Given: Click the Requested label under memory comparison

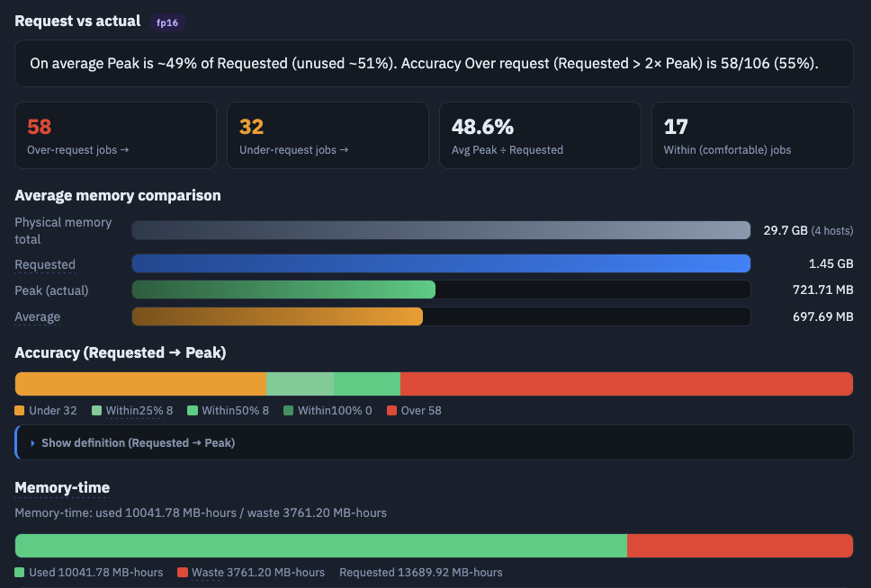Looking at the screenshot, I should point(45,264).
